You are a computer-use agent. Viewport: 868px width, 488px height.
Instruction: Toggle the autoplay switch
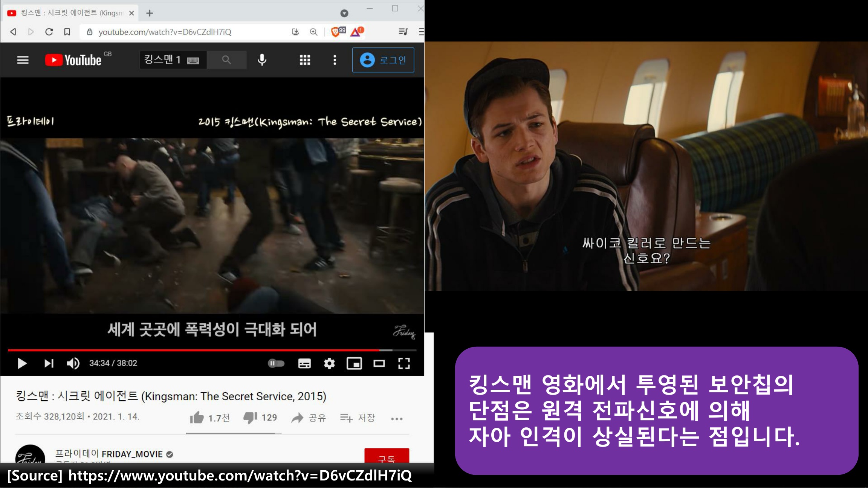(276, 363)
